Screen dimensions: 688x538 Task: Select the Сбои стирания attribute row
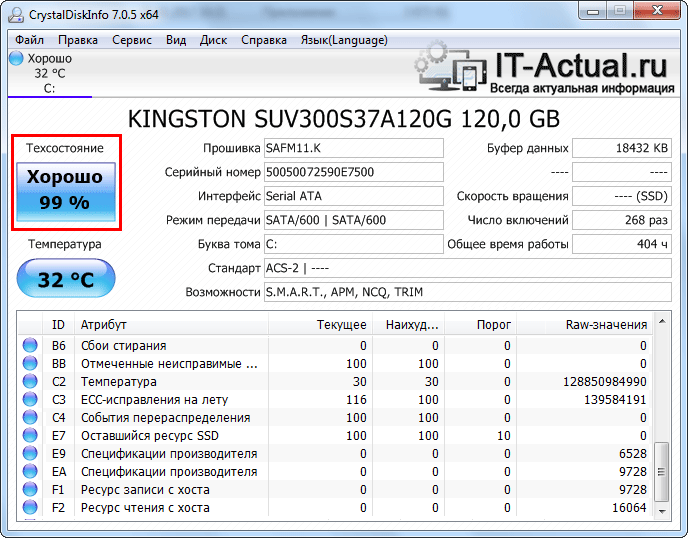point(335,345)
